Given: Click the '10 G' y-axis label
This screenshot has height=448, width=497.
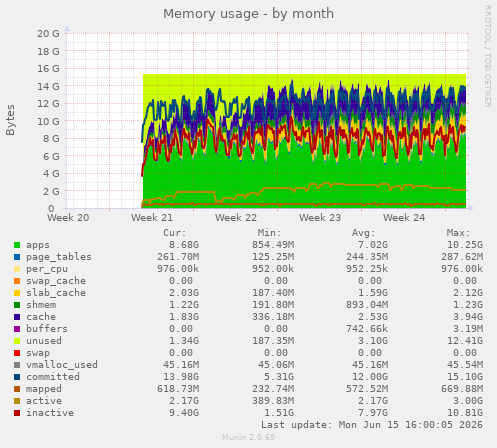Looking at the screenshot, I should tap(49, 121).
